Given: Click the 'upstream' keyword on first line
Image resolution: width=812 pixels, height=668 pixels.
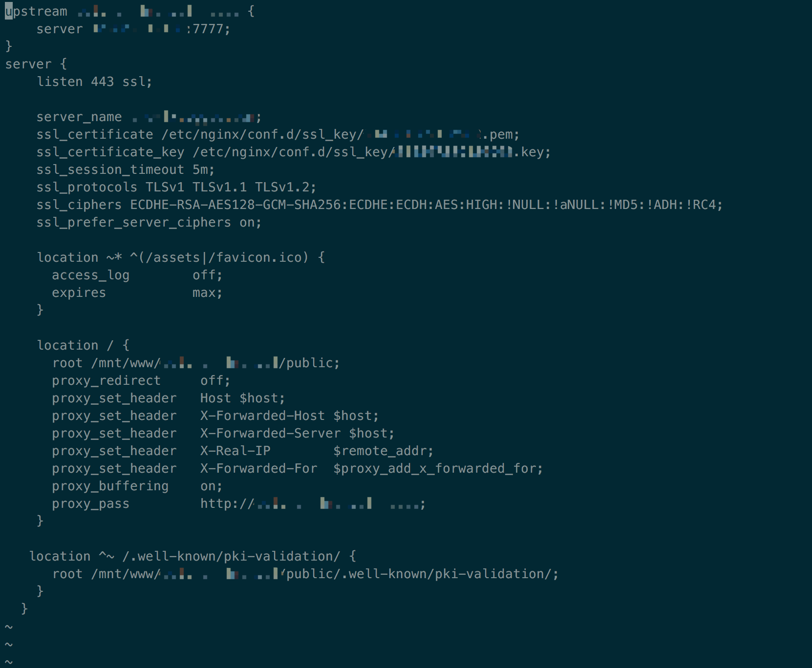Looking at the screenshot, I should click(36, 11).
